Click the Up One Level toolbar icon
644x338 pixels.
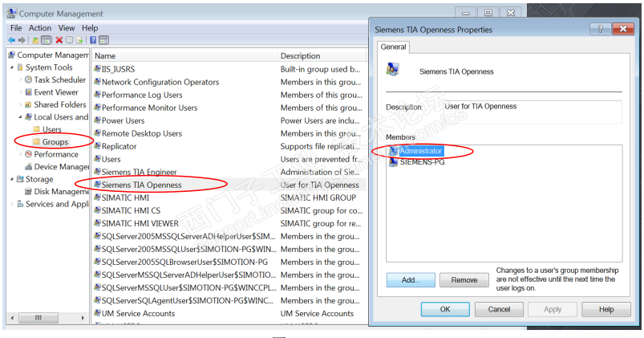pos(35,40)
